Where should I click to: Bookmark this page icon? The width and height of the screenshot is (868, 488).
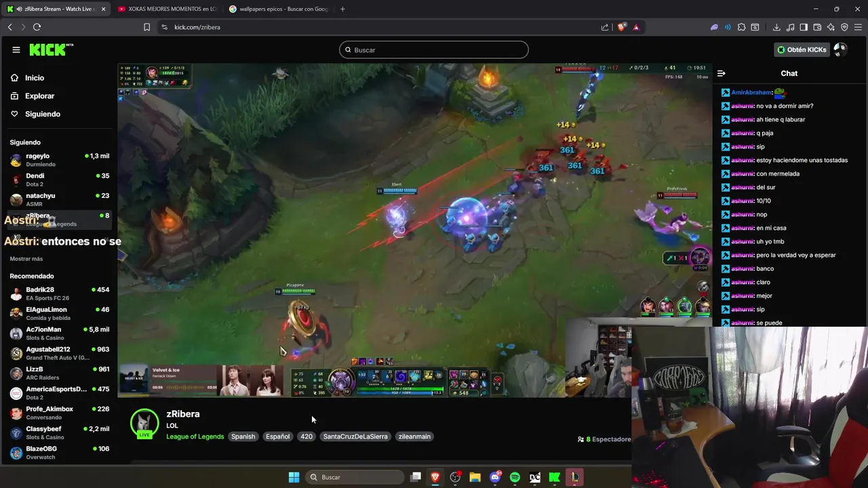coord(146,27)
